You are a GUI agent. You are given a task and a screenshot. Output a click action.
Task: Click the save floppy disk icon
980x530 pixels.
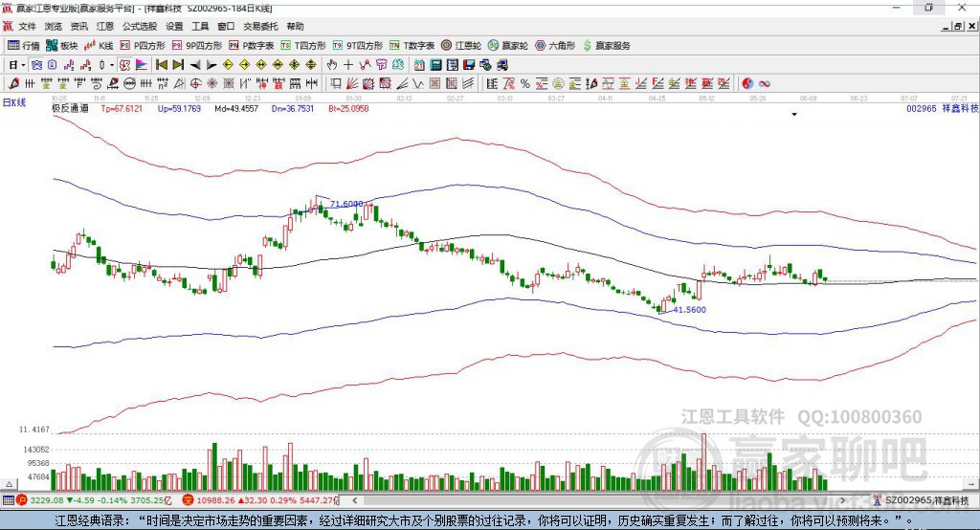pyautogui.click(x=469, y=65)
